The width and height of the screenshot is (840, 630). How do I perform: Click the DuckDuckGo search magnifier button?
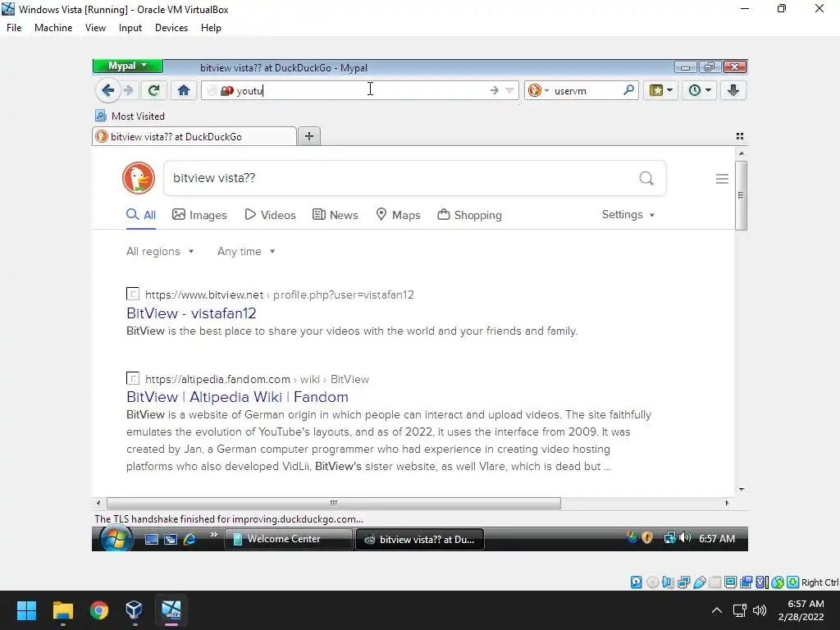646,178
